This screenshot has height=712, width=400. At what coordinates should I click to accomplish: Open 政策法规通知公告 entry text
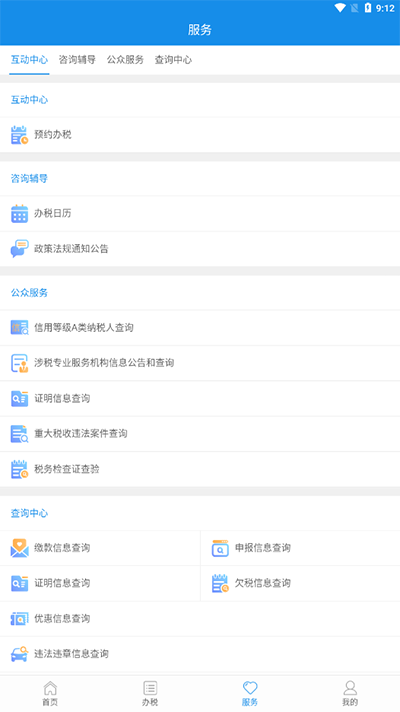tap(71, 249)
